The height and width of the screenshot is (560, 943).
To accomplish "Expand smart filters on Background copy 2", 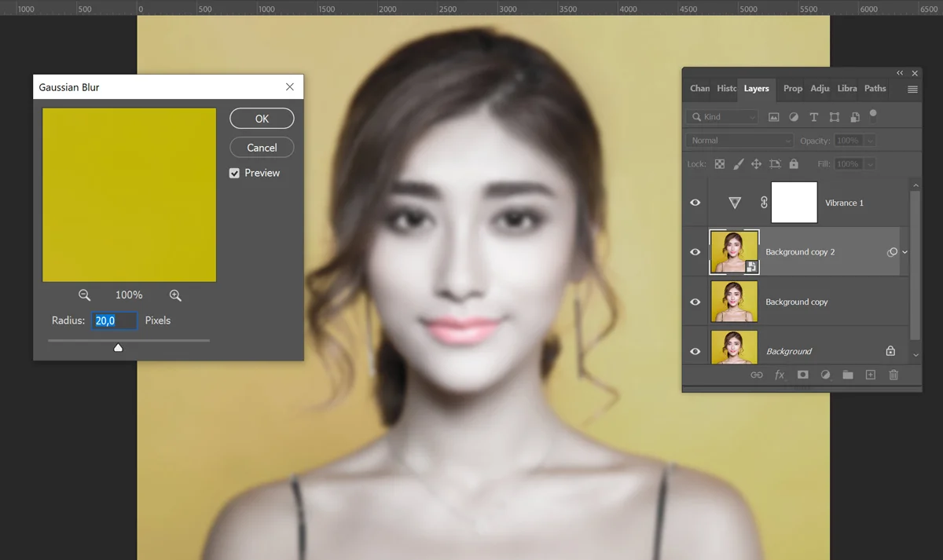I will click(905, 252).
